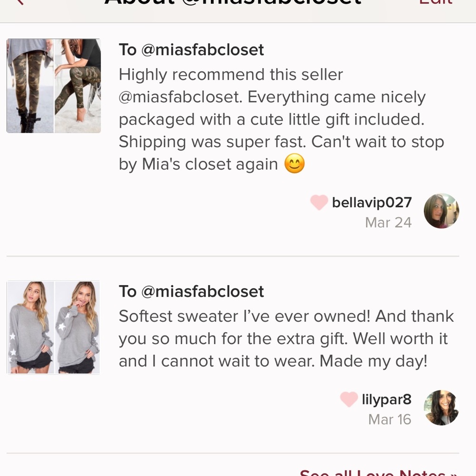This screenshot has height=476, width=476.
Task: Tap the heart beside lilypar8
Action: coord(348,399)
